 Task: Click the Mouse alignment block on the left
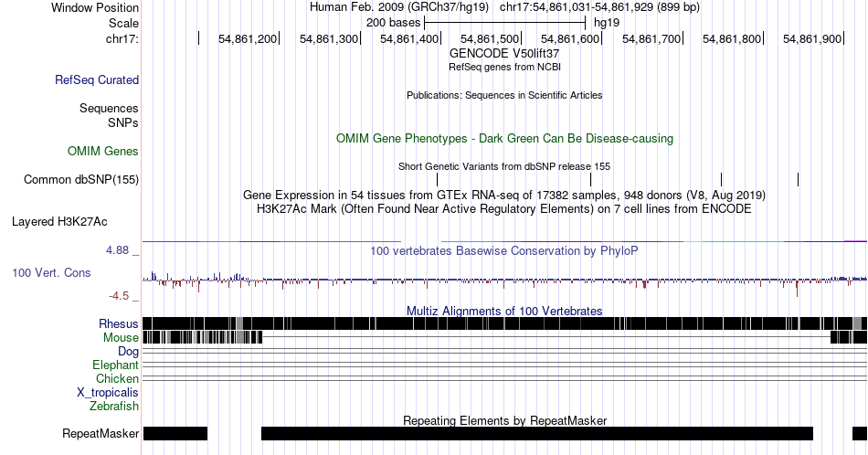203,337
